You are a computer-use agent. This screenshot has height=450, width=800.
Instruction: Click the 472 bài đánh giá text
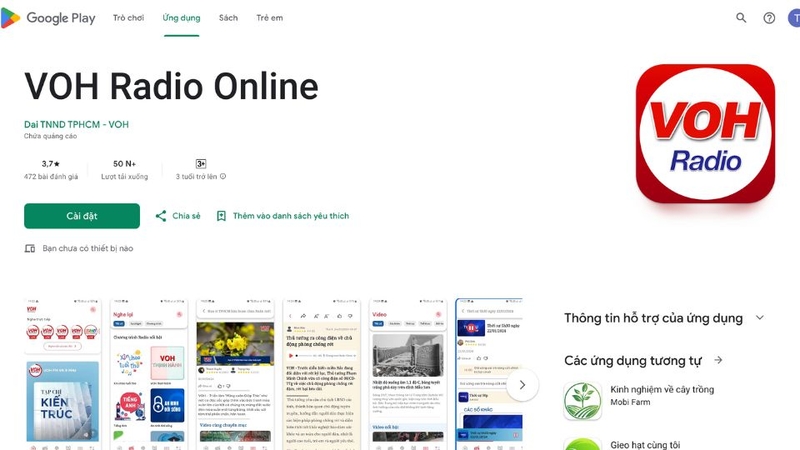(51, 177)
